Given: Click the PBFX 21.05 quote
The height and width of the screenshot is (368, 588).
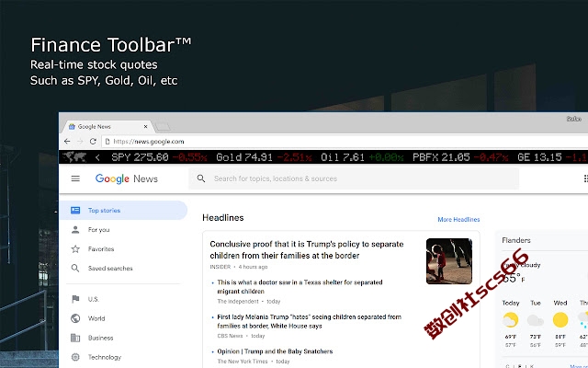Looking at the screenshot, I should click(460, 157).
